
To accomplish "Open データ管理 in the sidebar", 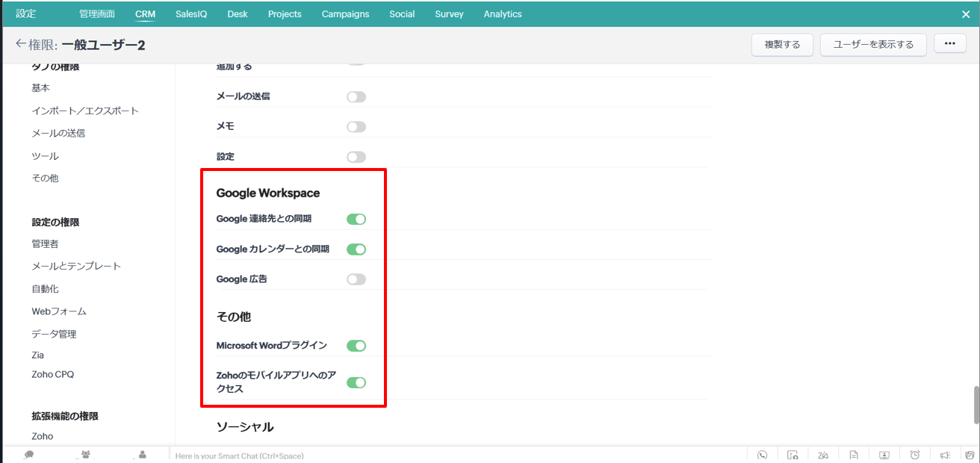I will click(x=54, y=334).
